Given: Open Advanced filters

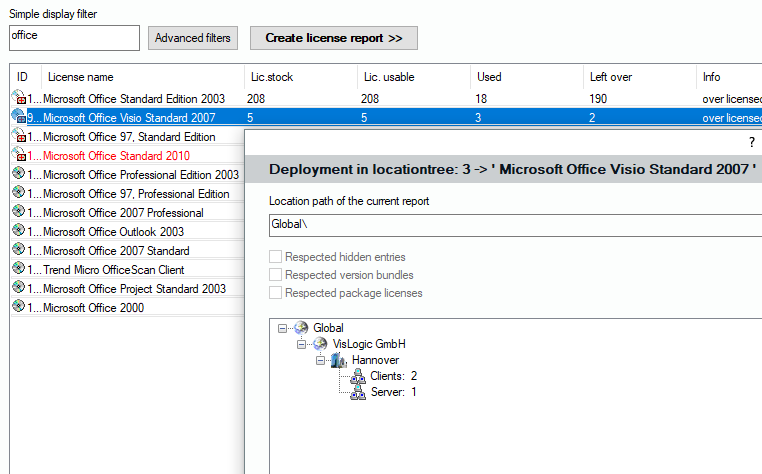Looking at the screenshot, I should coord(193,38).
